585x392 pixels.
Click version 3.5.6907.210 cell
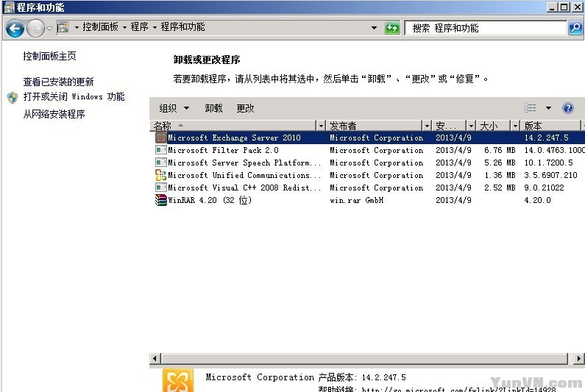click(x=550, y=175)
